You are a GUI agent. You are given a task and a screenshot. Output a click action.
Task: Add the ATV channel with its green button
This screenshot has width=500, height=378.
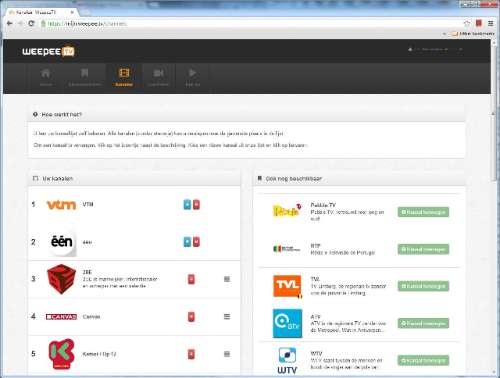tap(423, 323)
